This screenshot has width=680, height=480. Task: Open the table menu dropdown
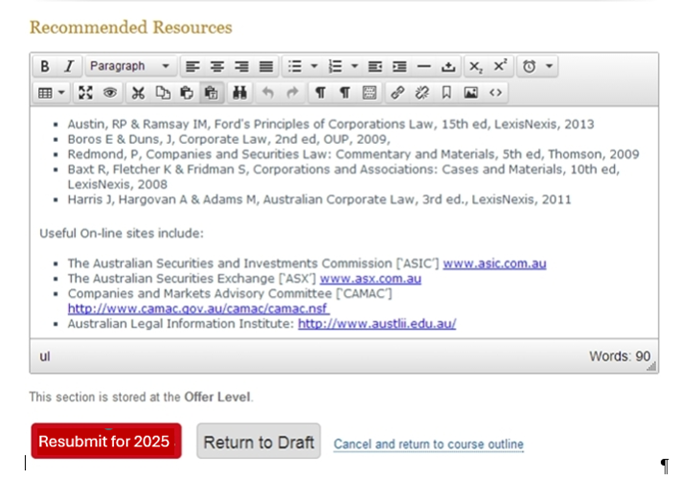point(51,92)
